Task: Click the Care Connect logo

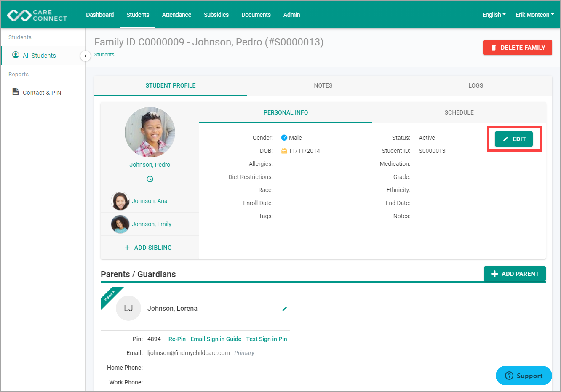Action: coord(37,15)
